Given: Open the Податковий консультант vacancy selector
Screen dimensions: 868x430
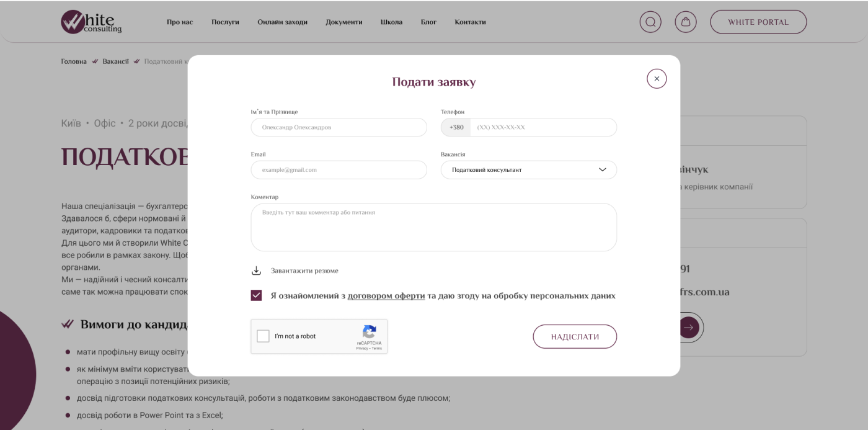Looking at the screenshot, I should coord(521,170).
